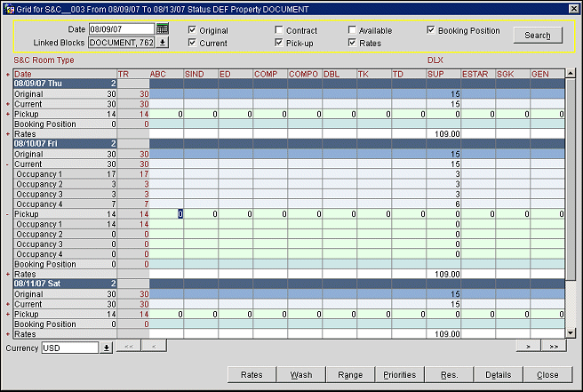
Task: Collapse the Current row for 08/10/07
Action: pos(8,164)
